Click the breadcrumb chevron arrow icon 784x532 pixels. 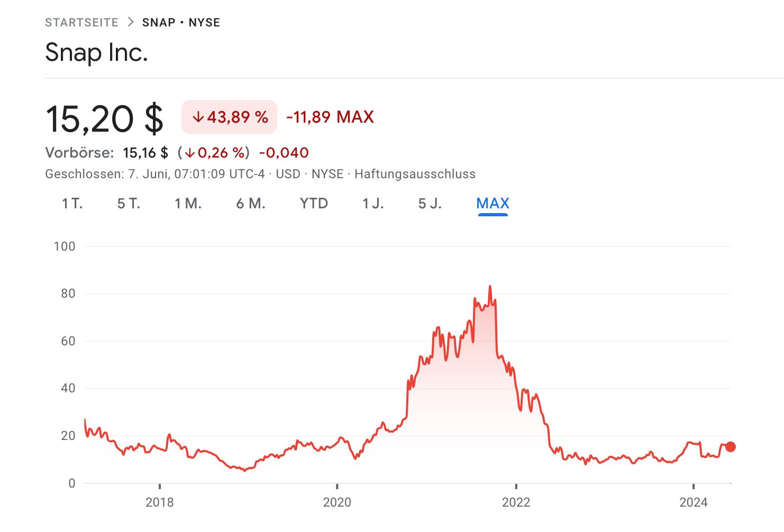click(x=130, y=22)
